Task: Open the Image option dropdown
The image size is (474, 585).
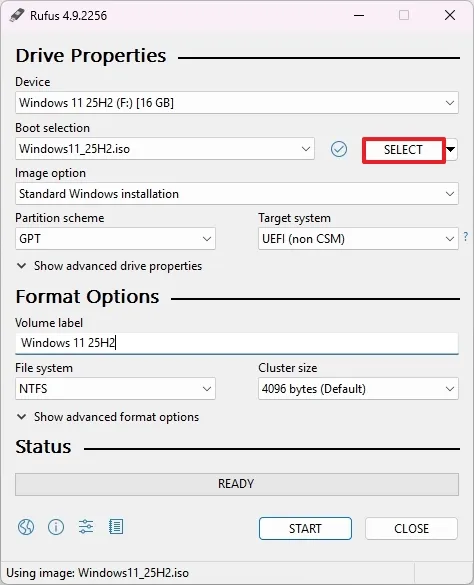Action: (x=237, y=194)
